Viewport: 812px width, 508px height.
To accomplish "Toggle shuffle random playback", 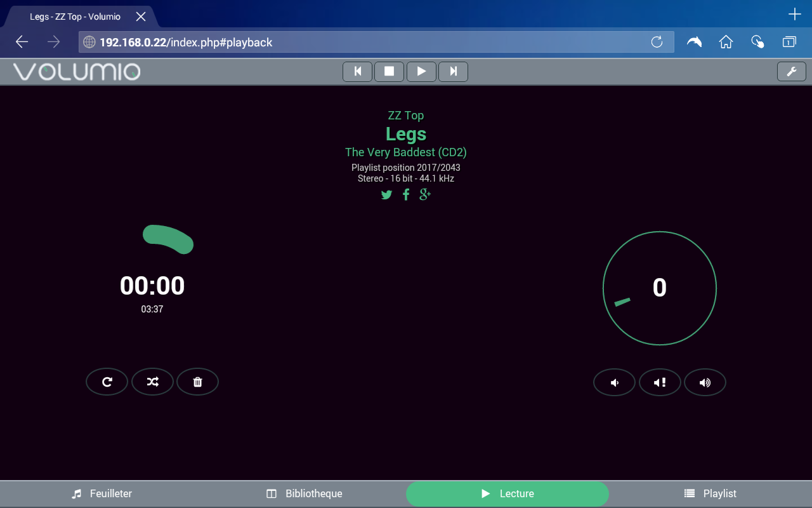I will coord(152,382).
